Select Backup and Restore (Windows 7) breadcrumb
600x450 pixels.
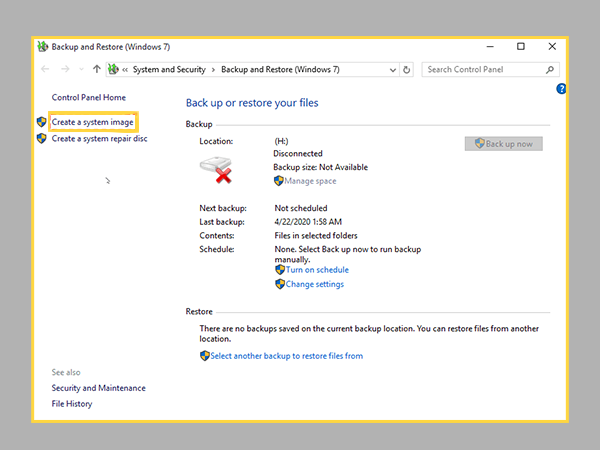click(x=280, y=70)
